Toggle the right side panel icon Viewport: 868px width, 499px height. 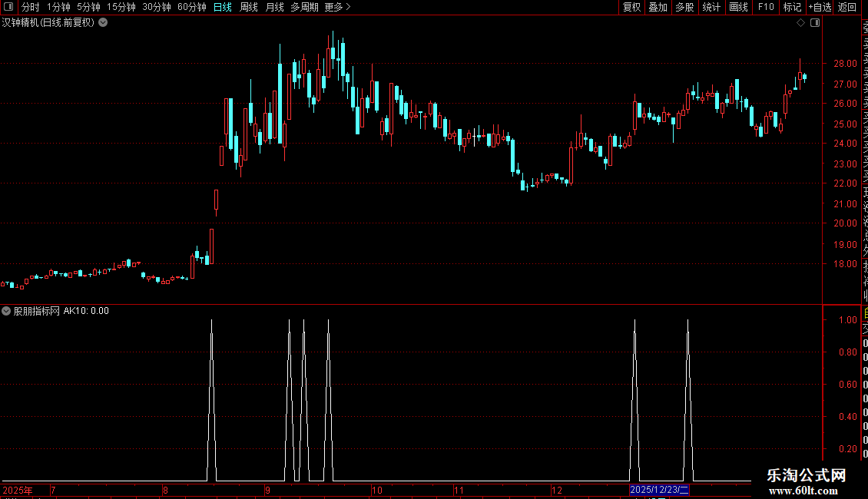[815, 23]
